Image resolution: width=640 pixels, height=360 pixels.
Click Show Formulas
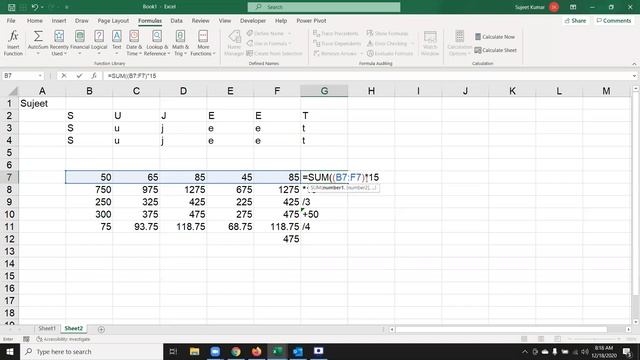coord(387,33)
